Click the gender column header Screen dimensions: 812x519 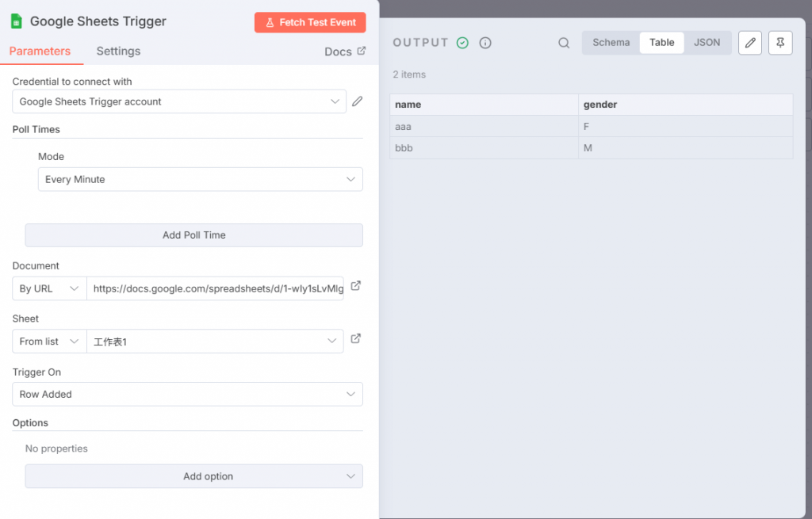point(686,105)
